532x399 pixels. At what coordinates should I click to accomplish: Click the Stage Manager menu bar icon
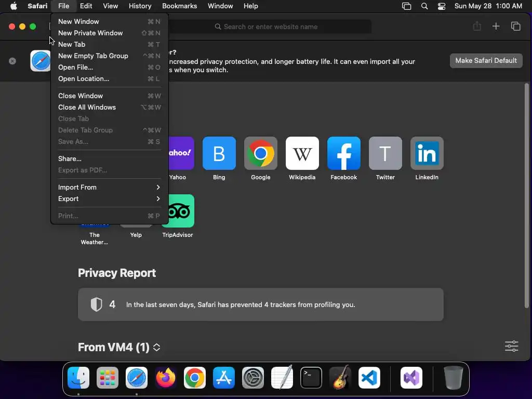point(406,6)
